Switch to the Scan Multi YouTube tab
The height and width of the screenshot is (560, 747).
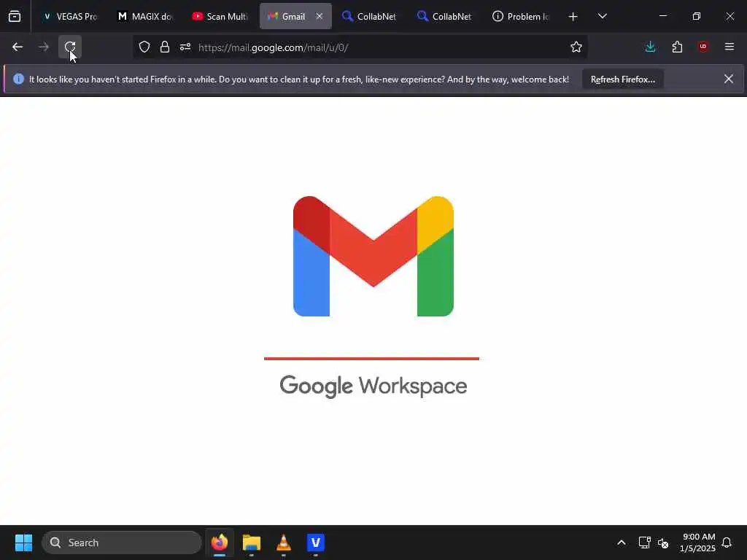click(220, 17)
